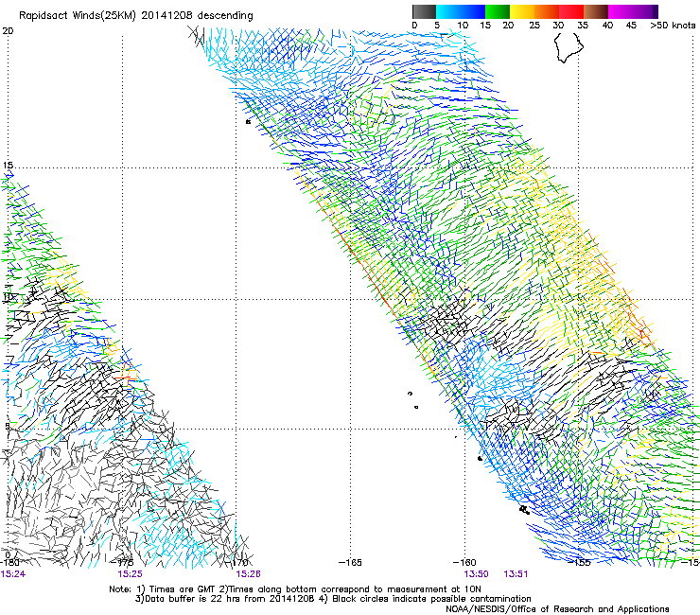Click the '13:50' purple time label
700x615 pixels.
[477, 574]
